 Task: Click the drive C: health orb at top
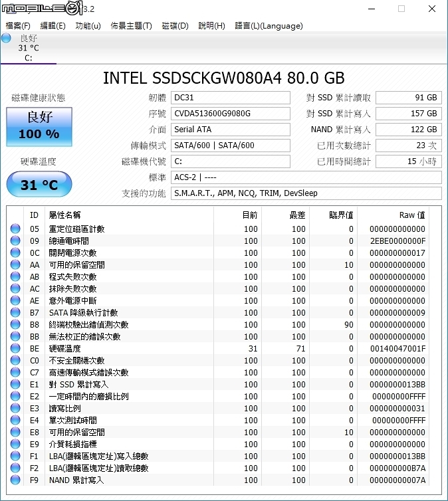tap(6, 39)
